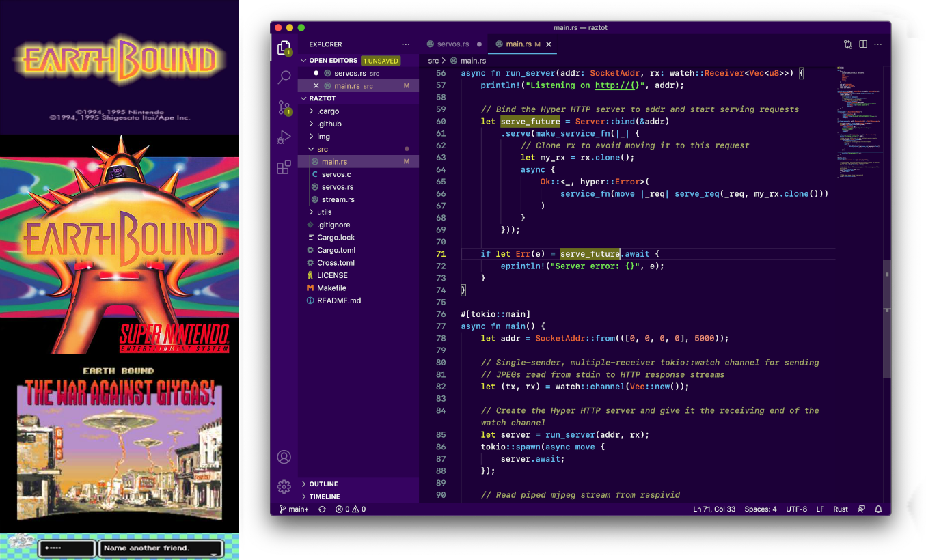Switch to the servos.rs tab
This screenshot has width=926, height=560.
point(453,44)
